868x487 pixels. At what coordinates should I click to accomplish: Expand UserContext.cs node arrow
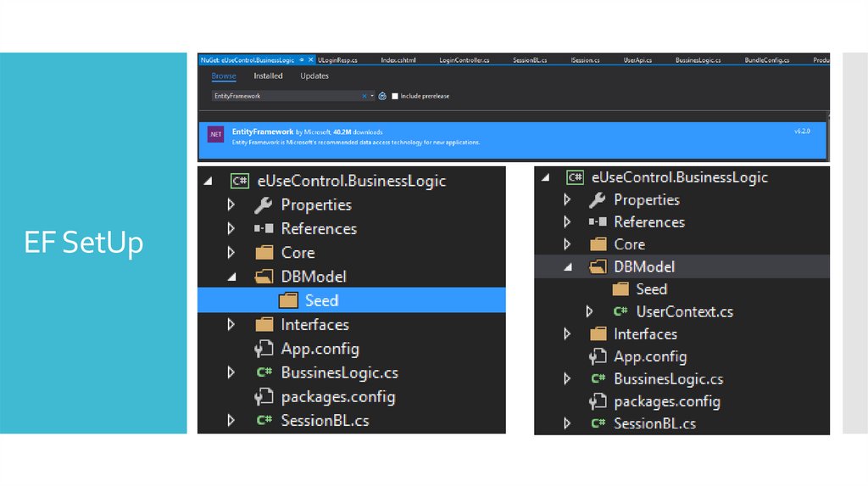[590, 311]
